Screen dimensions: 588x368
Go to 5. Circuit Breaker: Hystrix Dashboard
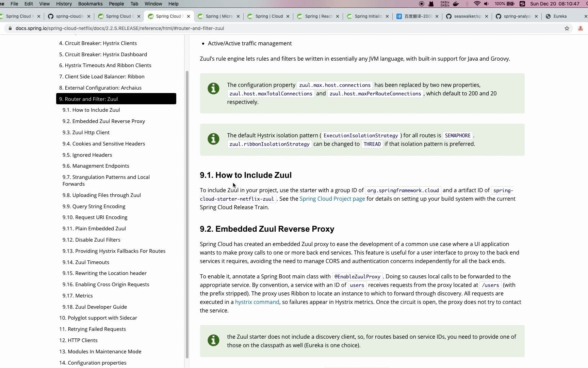(103, 55)
